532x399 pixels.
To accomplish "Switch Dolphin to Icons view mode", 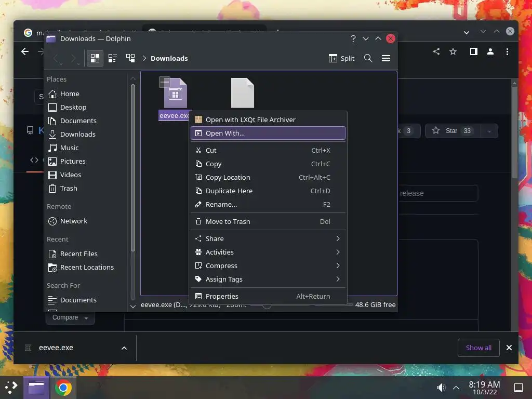I will pos(95,58).
